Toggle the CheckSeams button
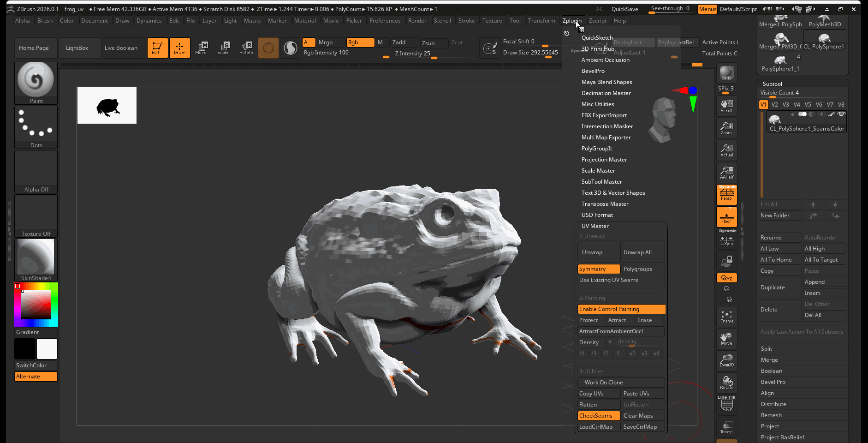The image size is (868, 443). tap(599, 416)
